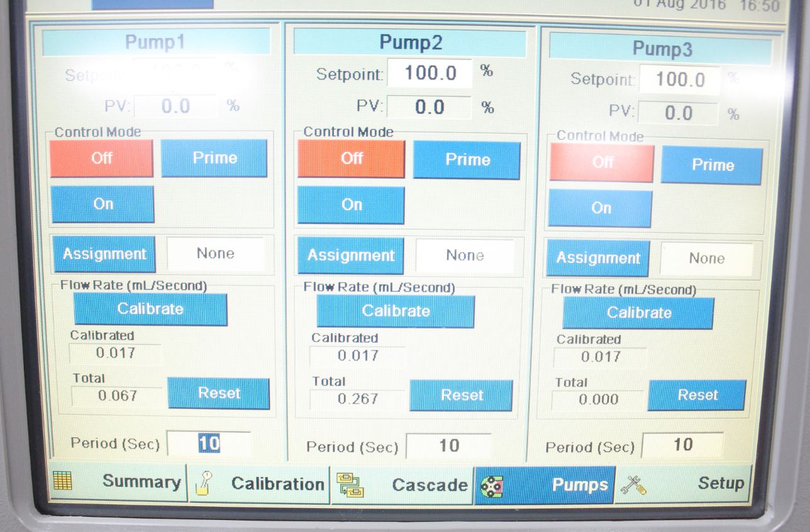Open the Pump2 Assignment selector
Image resolution: width=810 pixels, height=532 pixels.
pyautogui.click(x=350, y=255)
